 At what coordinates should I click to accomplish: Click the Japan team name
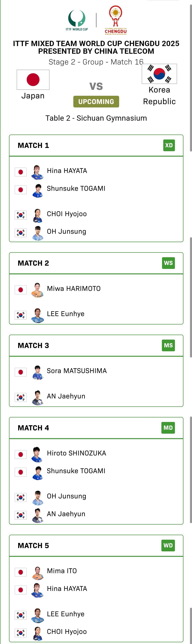click(33, 96)
